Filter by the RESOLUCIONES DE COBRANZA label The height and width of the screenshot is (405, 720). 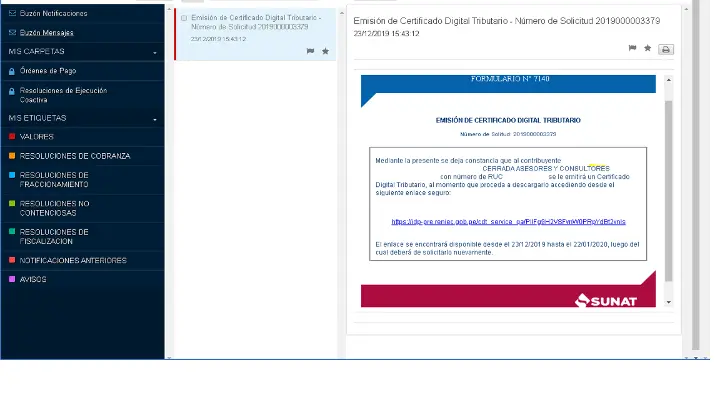(x=74, y=156)
